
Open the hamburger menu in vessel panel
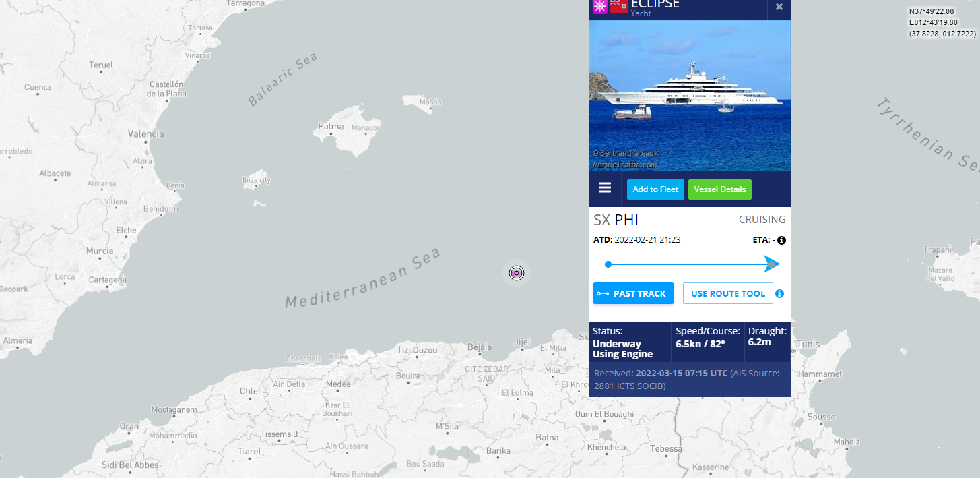tap(605, 188)
